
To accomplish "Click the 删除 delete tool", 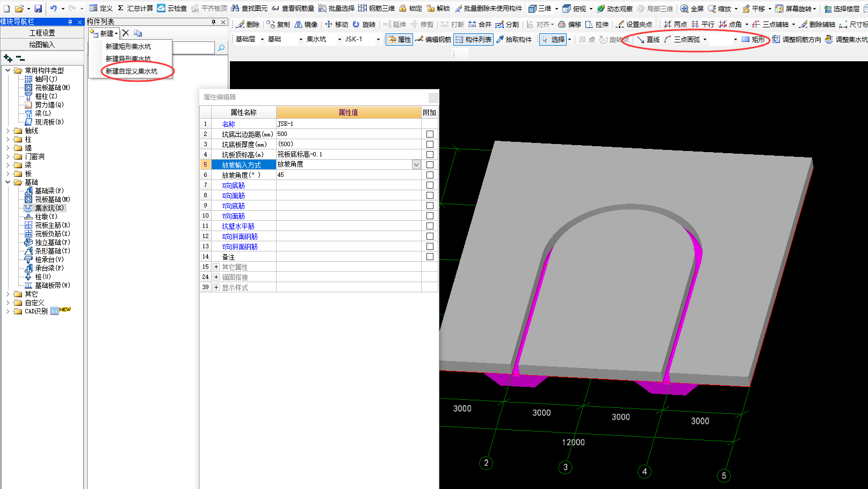I will (x=248, y=24).
